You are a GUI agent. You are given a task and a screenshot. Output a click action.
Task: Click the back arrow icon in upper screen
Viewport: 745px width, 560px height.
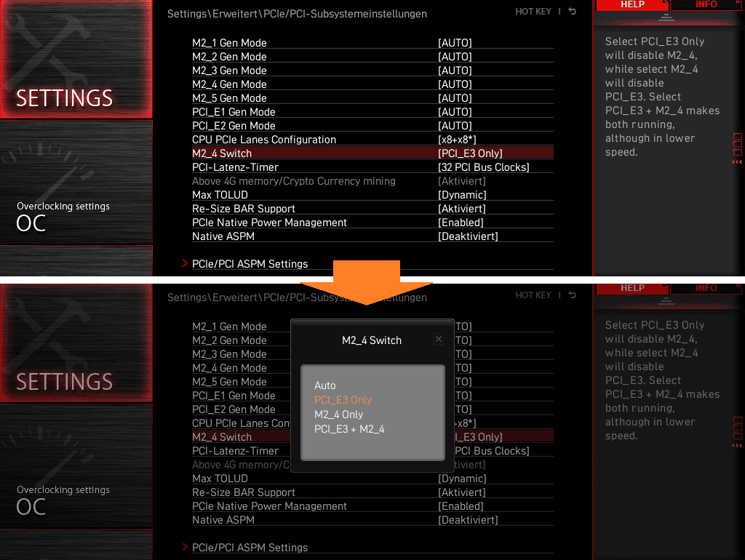(573, 11)
